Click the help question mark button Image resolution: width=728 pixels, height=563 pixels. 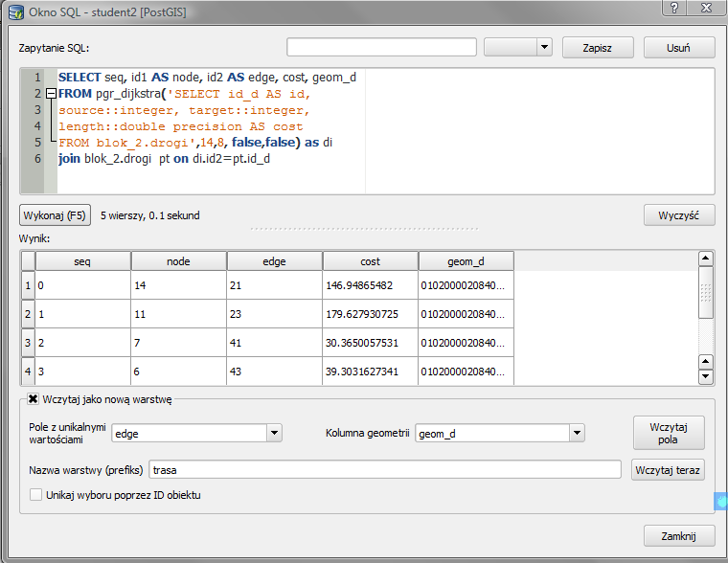674,7
